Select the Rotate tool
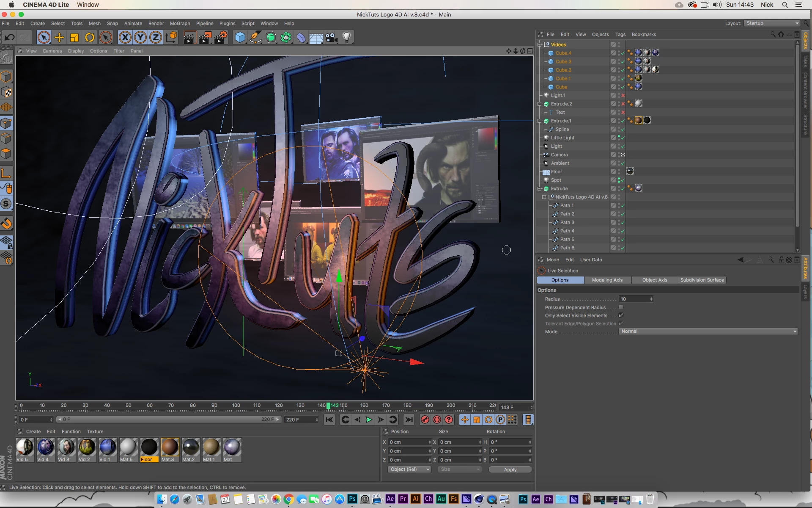Image resolution: width=812 pixels, height=508 pixels. 90,38
